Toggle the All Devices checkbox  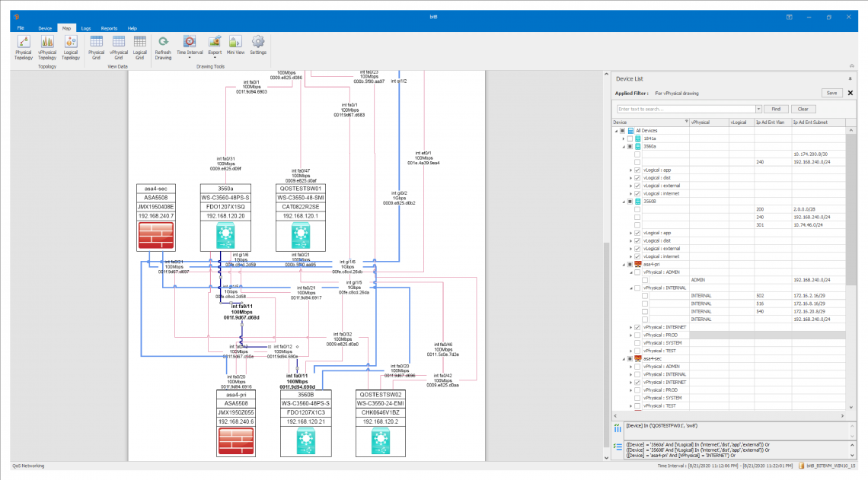coord(622,131)
